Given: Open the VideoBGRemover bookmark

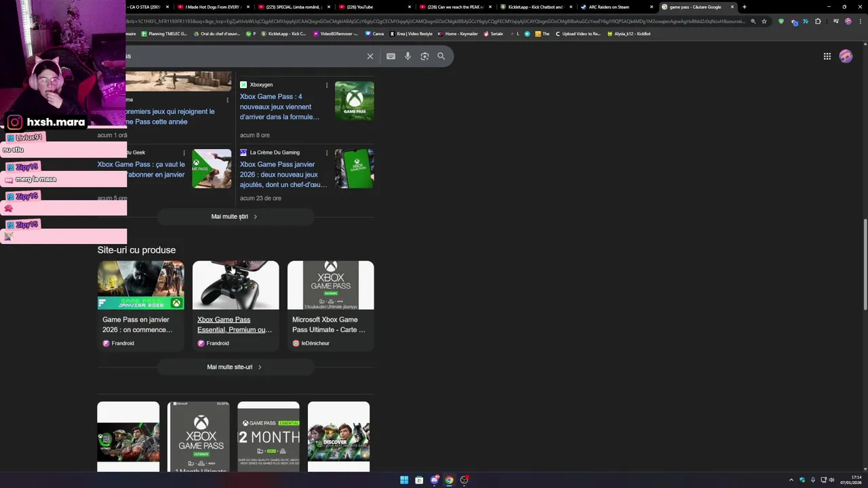Looking at the screenshot, I should pyautogui.click(x=336, y=33).
